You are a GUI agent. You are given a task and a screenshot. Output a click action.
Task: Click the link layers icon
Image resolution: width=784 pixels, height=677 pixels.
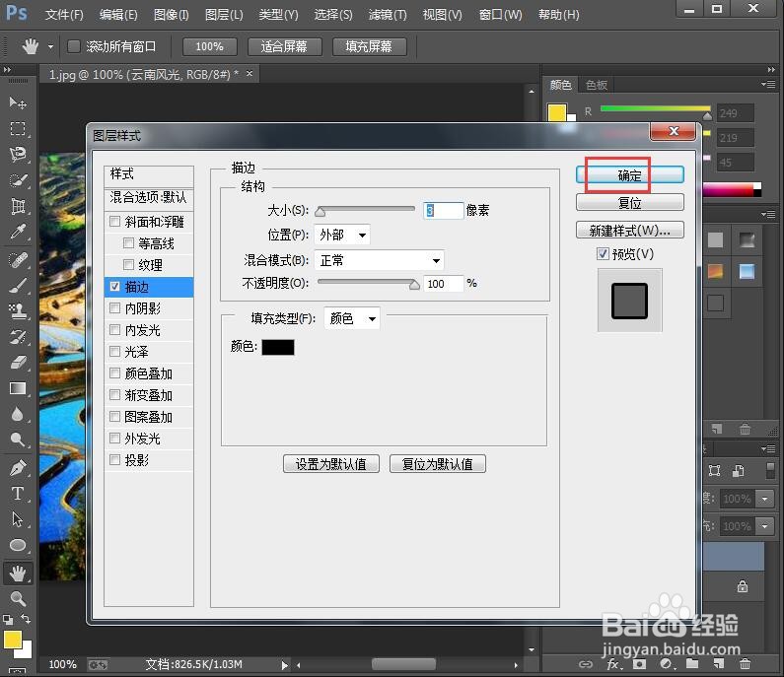tap(586, 664)
